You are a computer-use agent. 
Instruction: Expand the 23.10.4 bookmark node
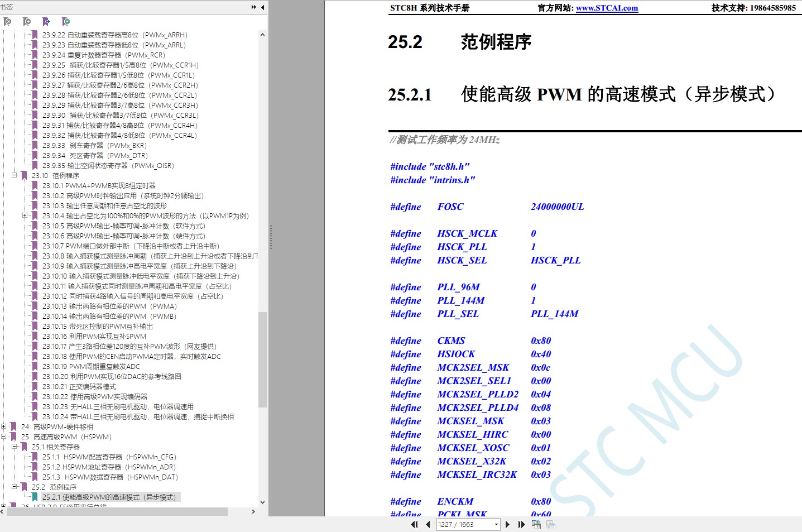pyautogui.click(x=25, y=215)
